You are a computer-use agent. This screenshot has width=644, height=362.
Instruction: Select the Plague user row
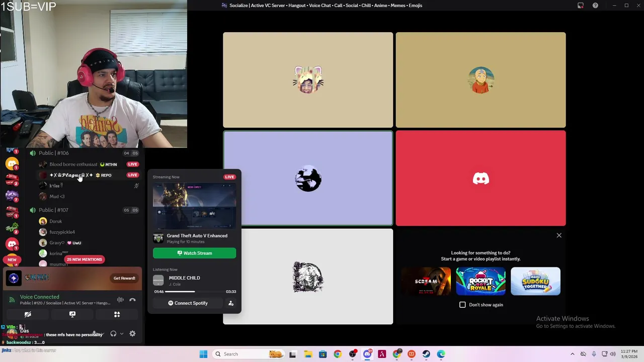89,175
